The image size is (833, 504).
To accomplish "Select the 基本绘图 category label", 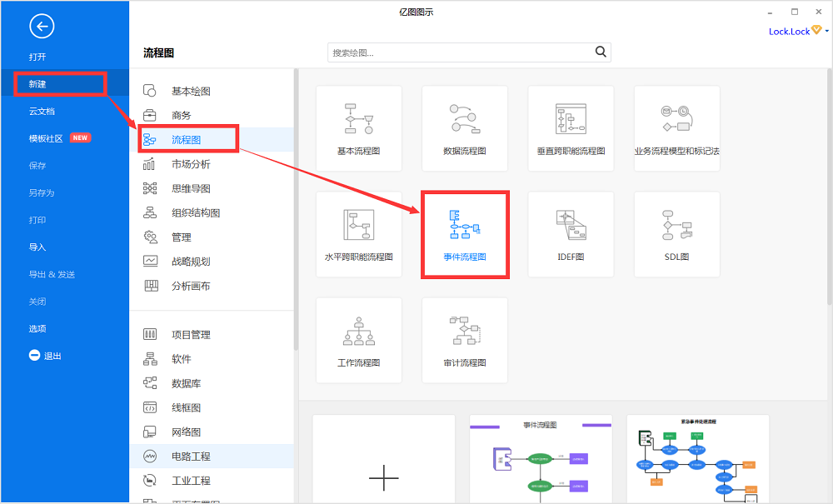I will click(x=191, y=92).
